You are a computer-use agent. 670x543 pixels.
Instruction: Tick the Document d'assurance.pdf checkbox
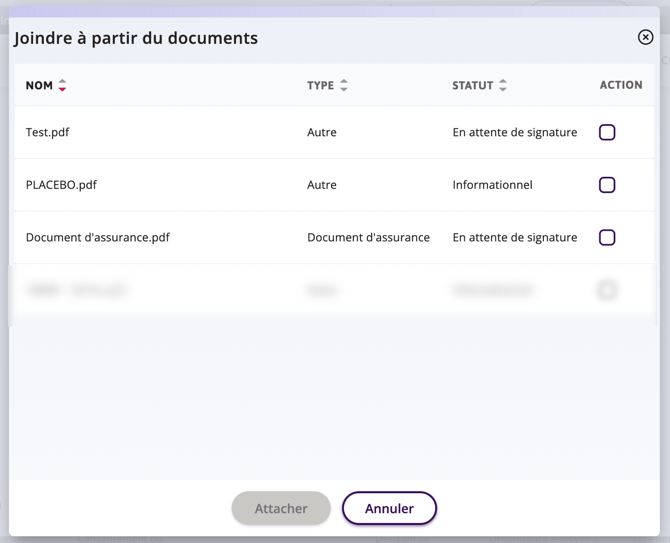(607, 238)
